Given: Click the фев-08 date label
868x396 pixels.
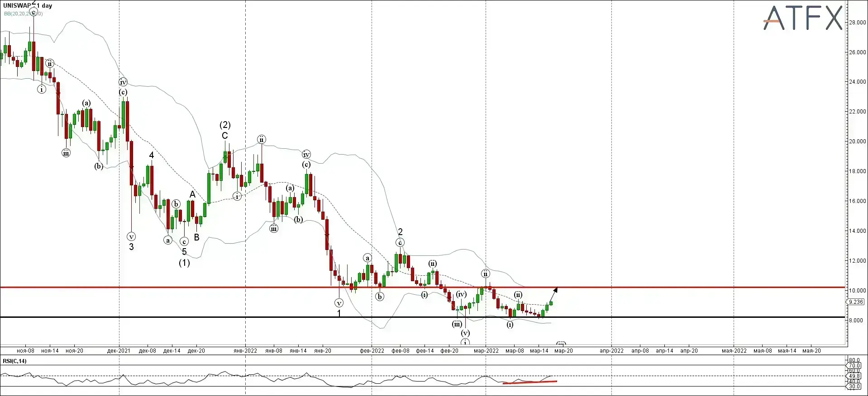Looking at the screenshot, I should pos(401,350).
